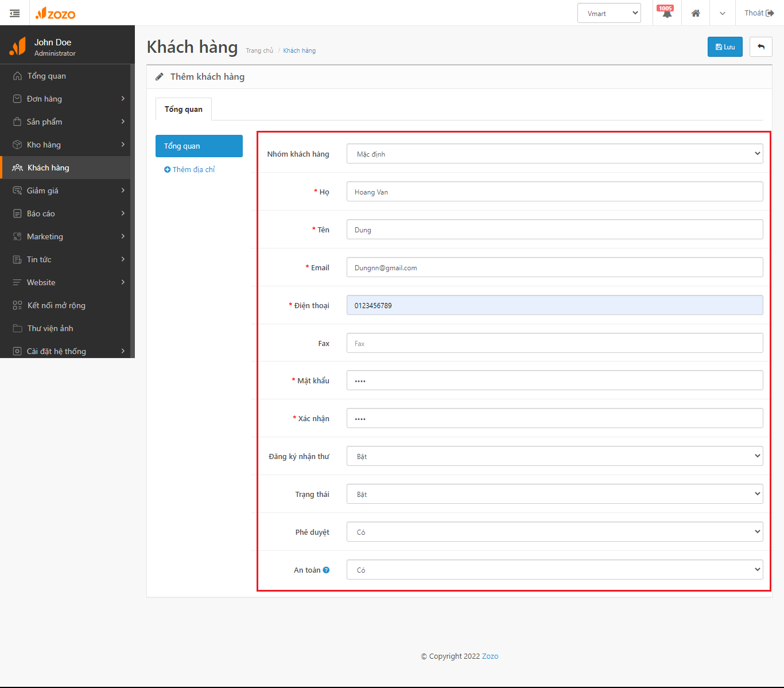Select the Tổng quan tab above the form
Viewport: 784px width, 688px height.
coord(184,109)
